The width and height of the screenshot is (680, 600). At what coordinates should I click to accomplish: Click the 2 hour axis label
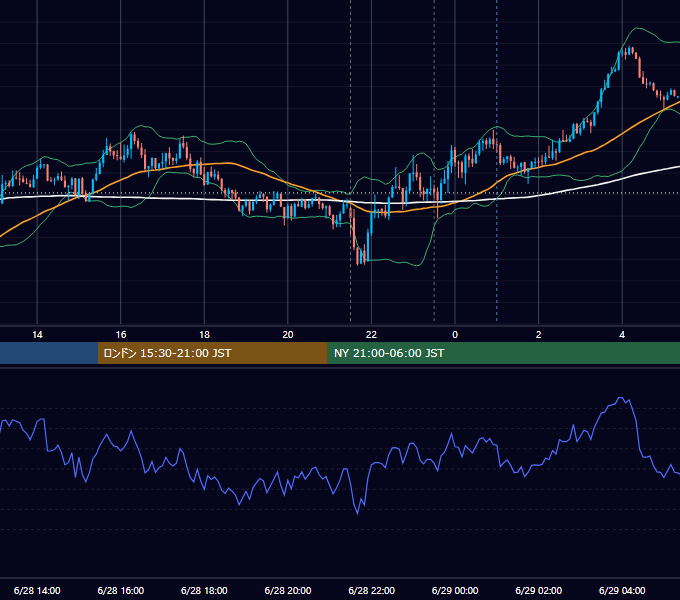(x=539, y=335)
